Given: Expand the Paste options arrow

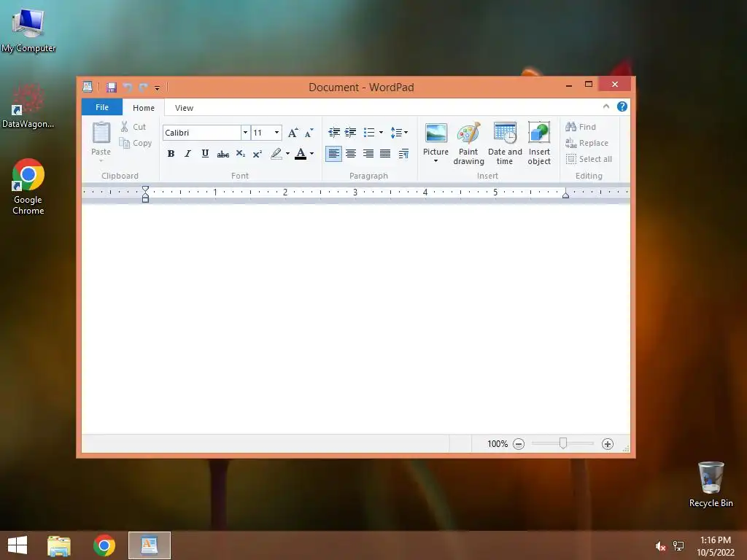Looking at the screenshot, I should click(101, 160).
